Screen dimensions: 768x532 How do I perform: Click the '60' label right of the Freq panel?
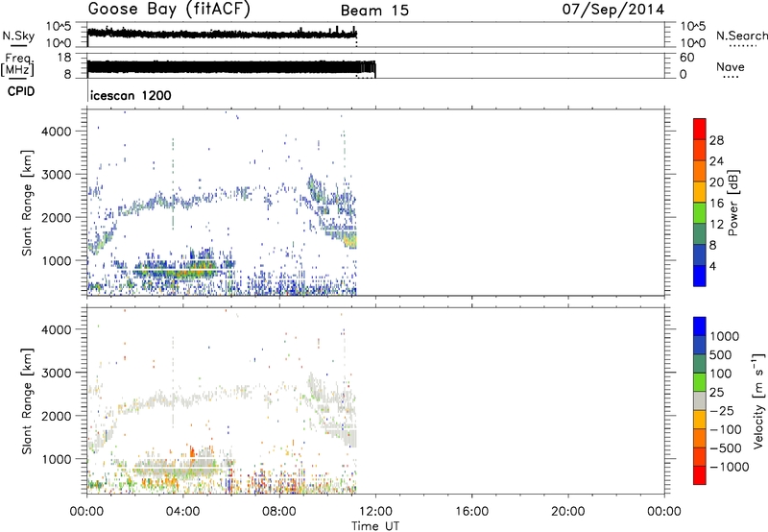pos(686,58)
